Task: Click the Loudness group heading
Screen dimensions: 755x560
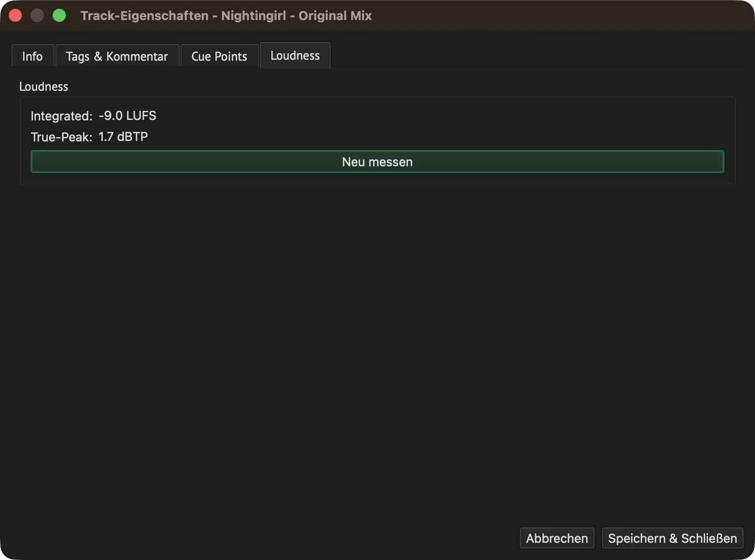Action: [43, 86]
